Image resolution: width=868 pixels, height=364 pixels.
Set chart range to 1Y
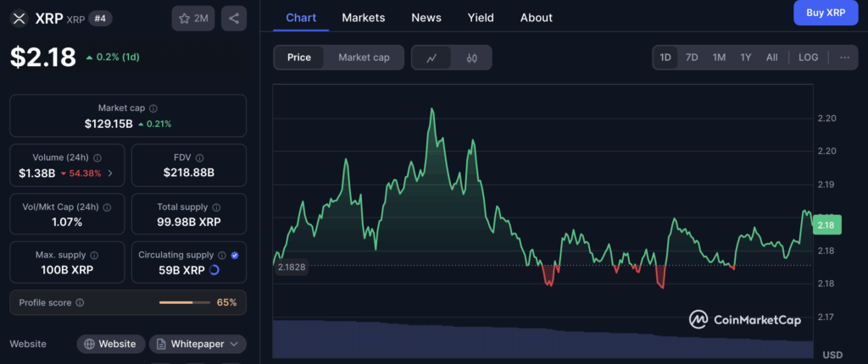coord(746,58)
